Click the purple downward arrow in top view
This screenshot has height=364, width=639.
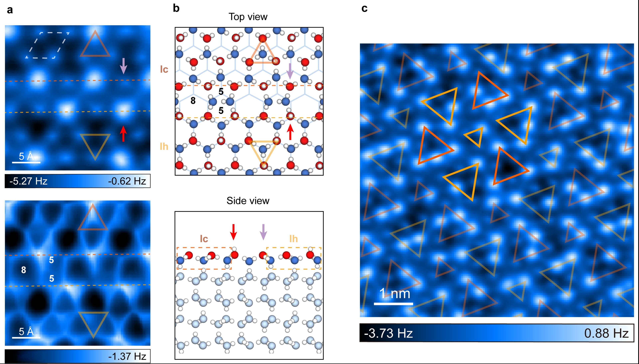tap(290, 71)
